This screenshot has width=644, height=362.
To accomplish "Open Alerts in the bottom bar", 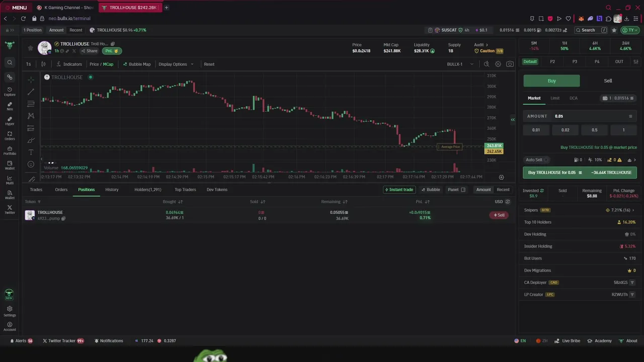I will coord(21,341).
